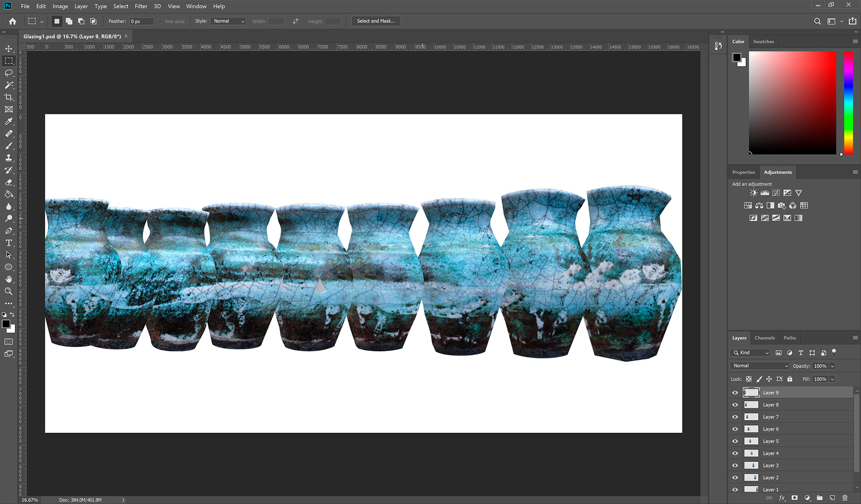Image resolution: width=861 pixels, height=504 pixels.
Task: Open the Search icon at top right
Action: (x=818, y=21)
